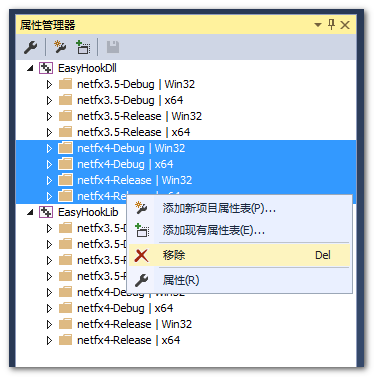Select EasyHookLib tree label
This screenshot has width=374, height=377.
click(88, 212)
